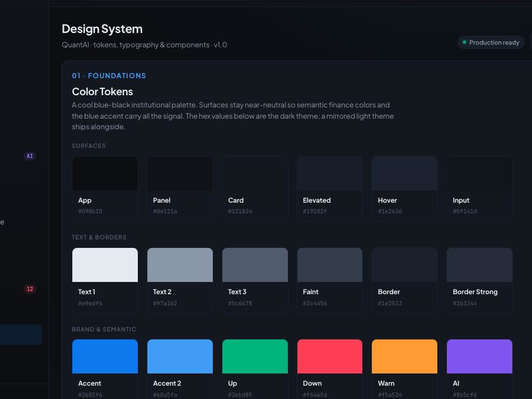Click the Border color swatch
This screenshot has width=532, height=399.
(404, 265)
